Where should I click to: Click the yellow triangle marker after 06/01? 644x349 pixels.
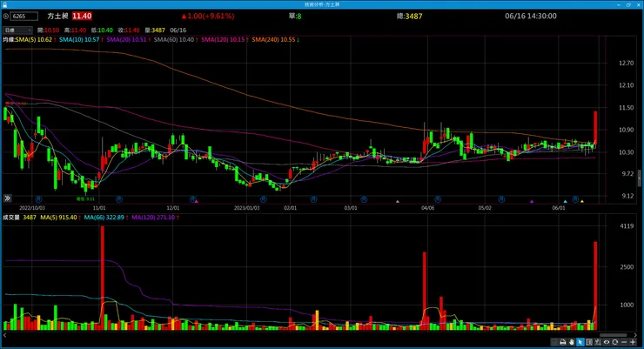click(x=582, y=201)
